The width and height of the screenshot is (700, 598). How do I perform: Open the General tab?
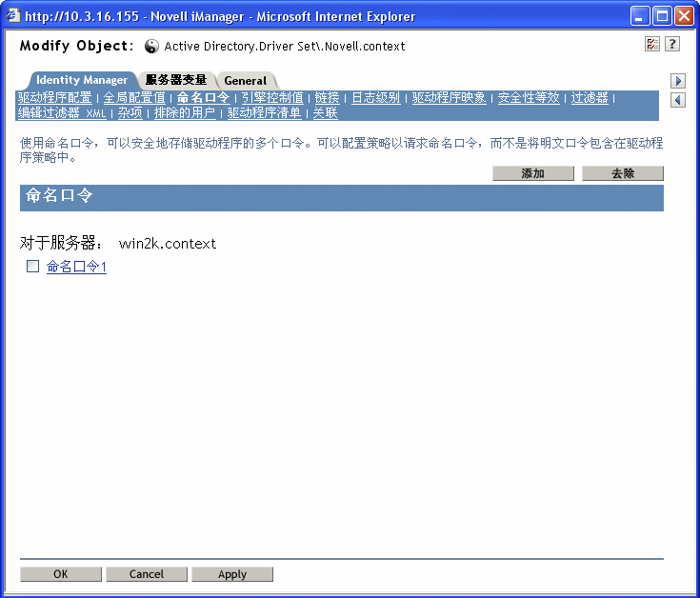245,81
